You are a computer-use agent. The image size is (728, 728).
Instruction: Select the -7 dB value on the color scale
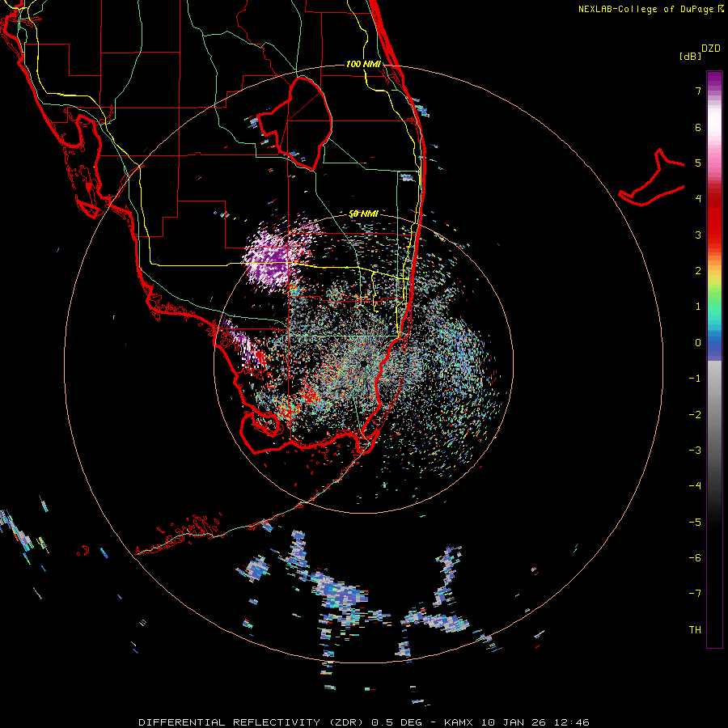(695, 594)
